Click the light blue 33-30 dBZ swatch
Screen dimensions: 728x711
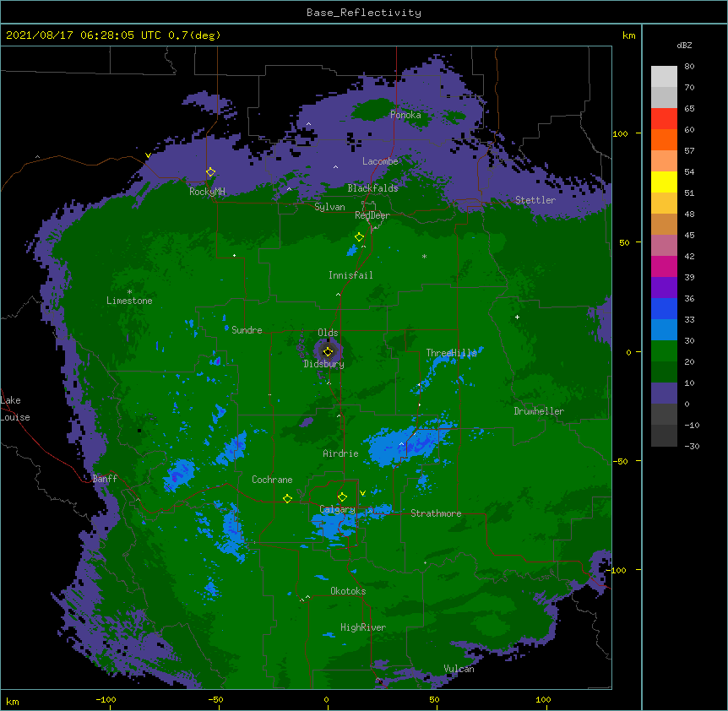[x=664, y=330]
